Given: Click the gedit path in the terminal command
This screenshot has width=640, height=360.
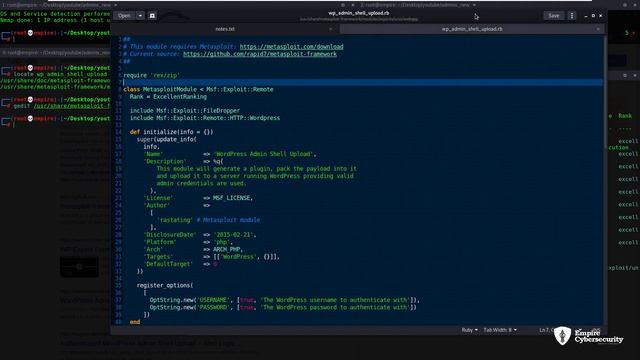Looking at the screenshot, I should pyautogui.click(x=72, y=106).
